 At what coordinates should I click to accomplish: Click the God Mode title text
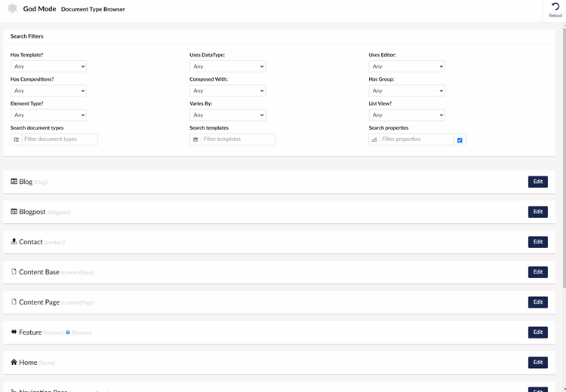pyautogui.click(x=39, y=8)
